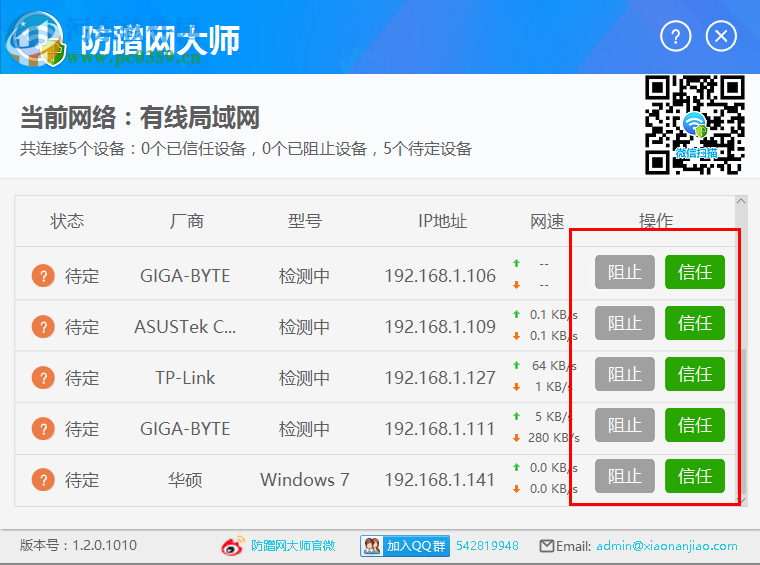Block the Windows 7 device

point(624,476)
